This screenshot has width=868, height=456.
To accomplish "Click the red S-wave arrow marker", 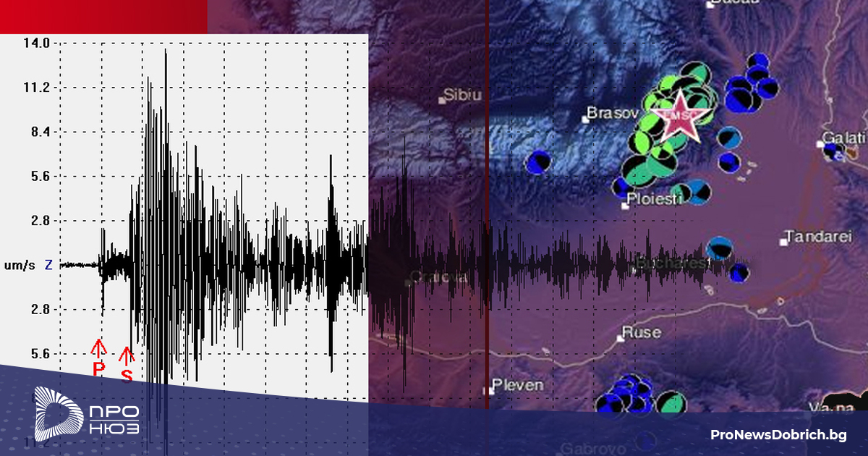I will pyautogui.click(x=126, y=357).
